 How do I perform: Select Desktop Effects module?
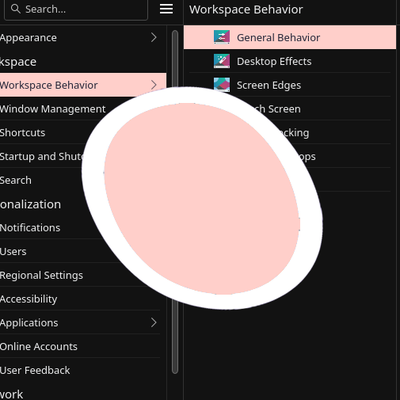pyautogui.click(x=290, y=61)
